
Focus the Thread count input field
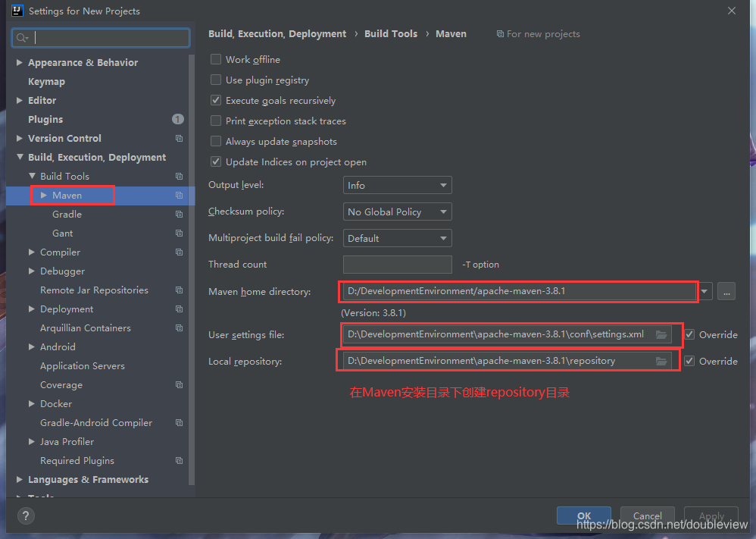[397, 265]
